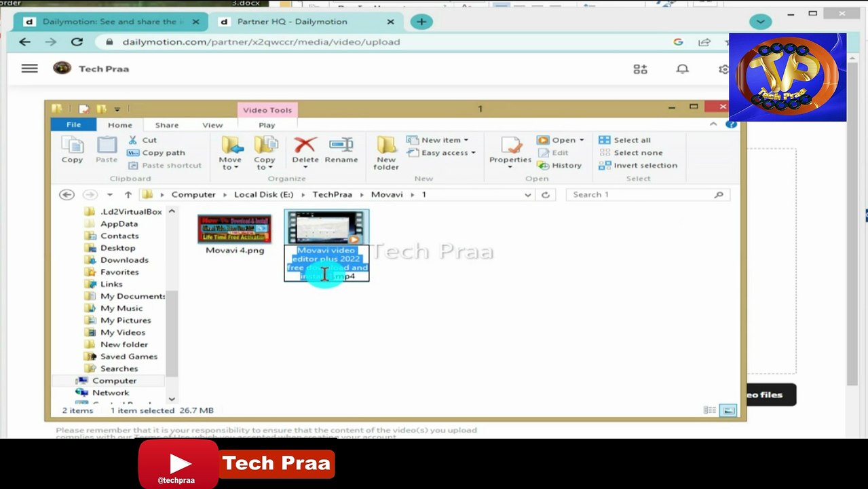The image size is (868, 489).
Task: Open the File menu tab
Action: coord(73,125)
